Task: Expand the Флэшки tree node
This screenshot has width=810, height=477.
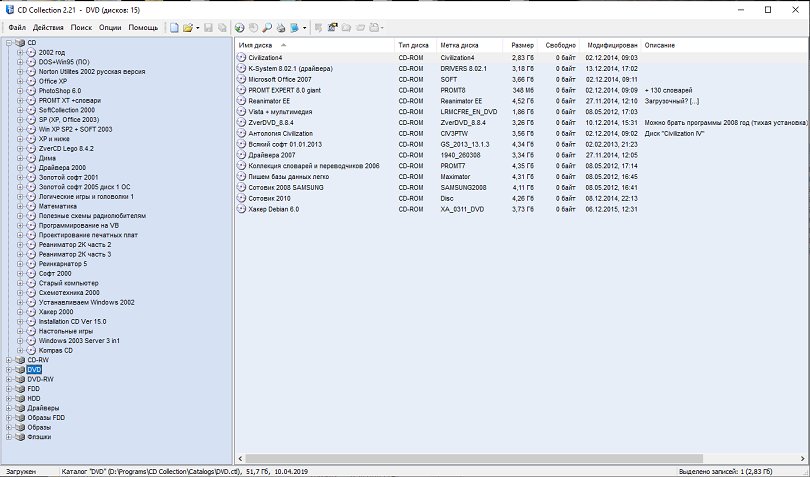Action: coord(9,437)
